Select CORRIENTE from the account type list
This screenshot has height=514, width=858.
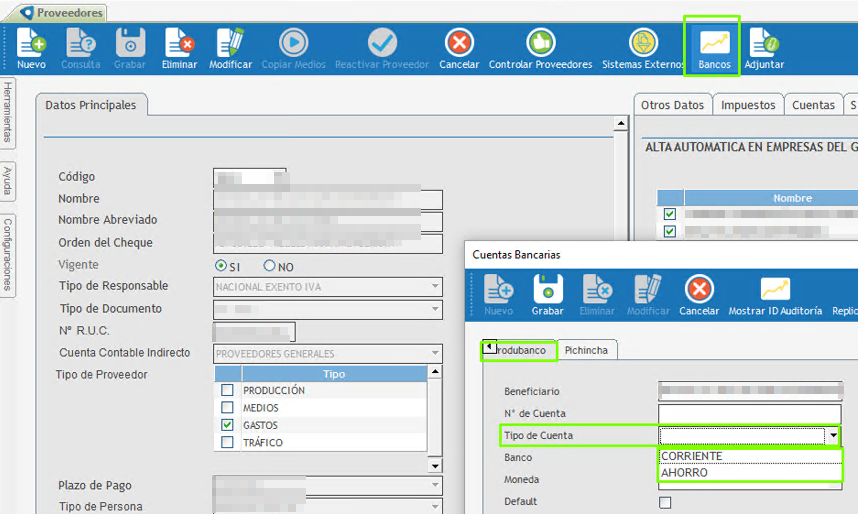(750, 456)
